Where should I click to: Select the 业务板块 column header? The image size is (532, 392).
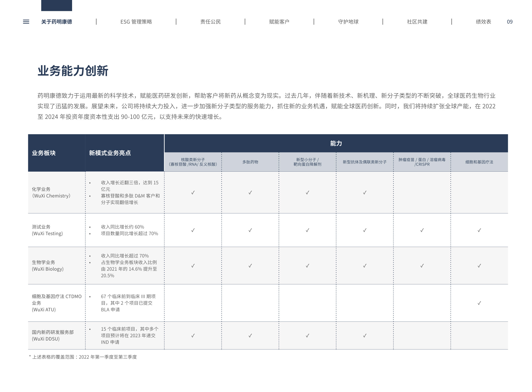[x=44, y=153]
